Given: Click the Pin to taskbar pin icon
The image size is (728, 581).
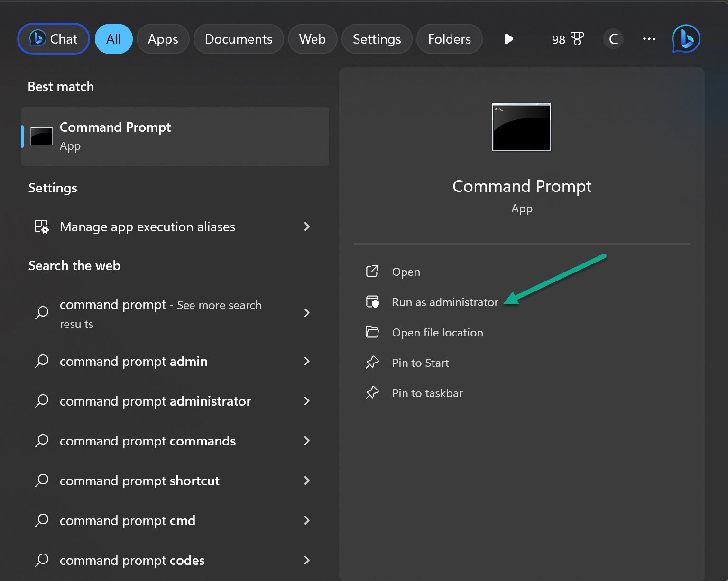Looking at the screenshot, I should [x=372, y=393].
